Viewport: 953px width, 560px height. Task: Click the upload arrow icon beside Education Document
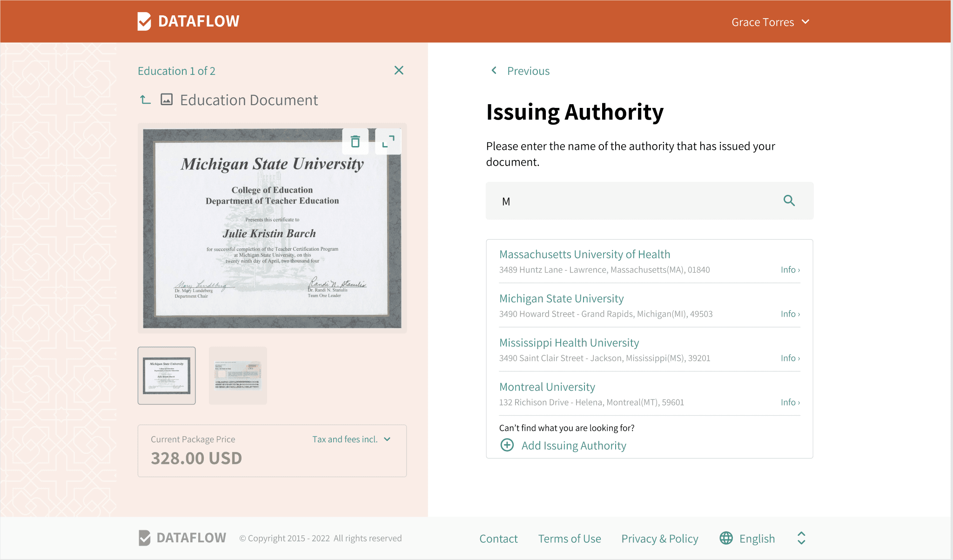pos(145,100)
